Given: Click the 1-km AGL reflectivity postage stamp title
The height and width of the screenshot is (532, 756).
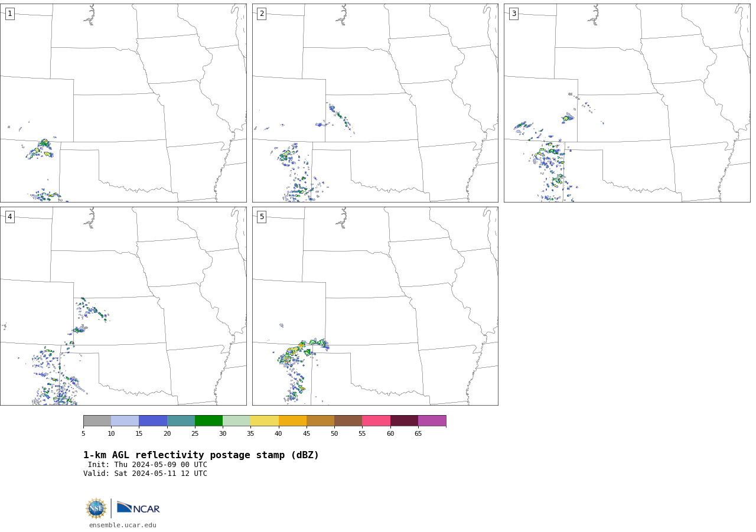Looking at the screenshot, I should click(x=201, y=455).
